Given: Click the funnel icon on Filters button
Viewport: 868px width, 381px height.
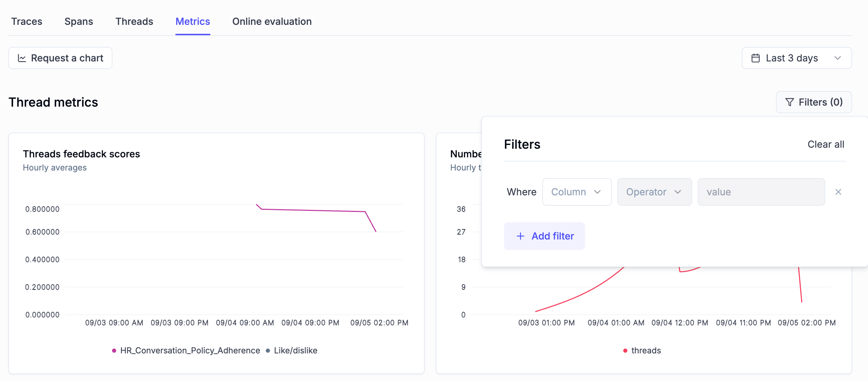Looking at the screenshot, I should point(790,102).
